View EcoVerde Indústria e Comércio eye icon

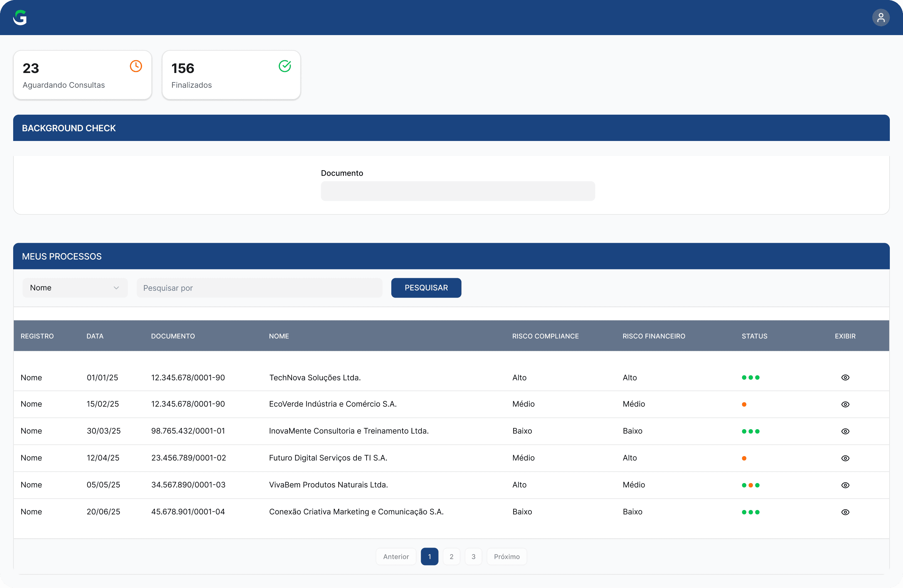845,404
